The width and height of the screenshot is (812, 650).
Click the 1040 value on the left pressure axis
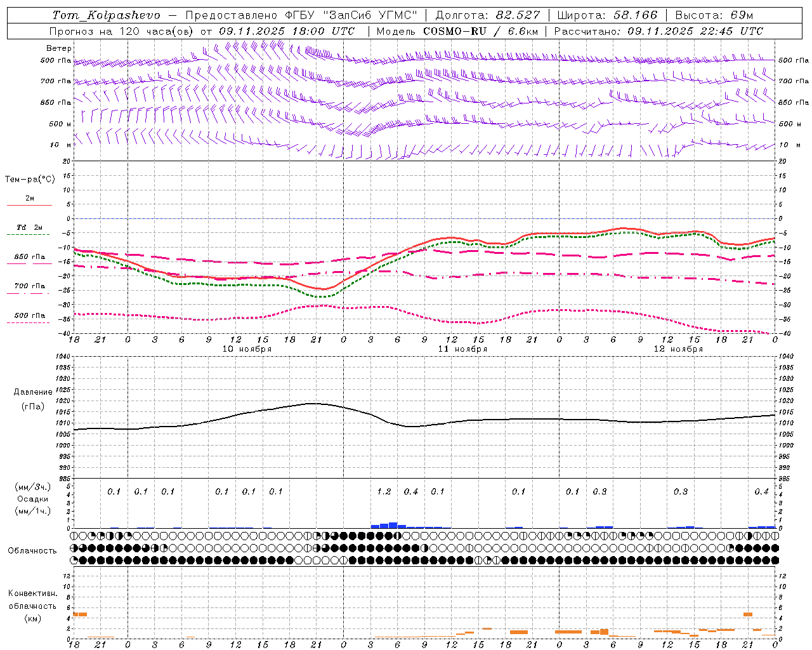(x=64, y=357)
